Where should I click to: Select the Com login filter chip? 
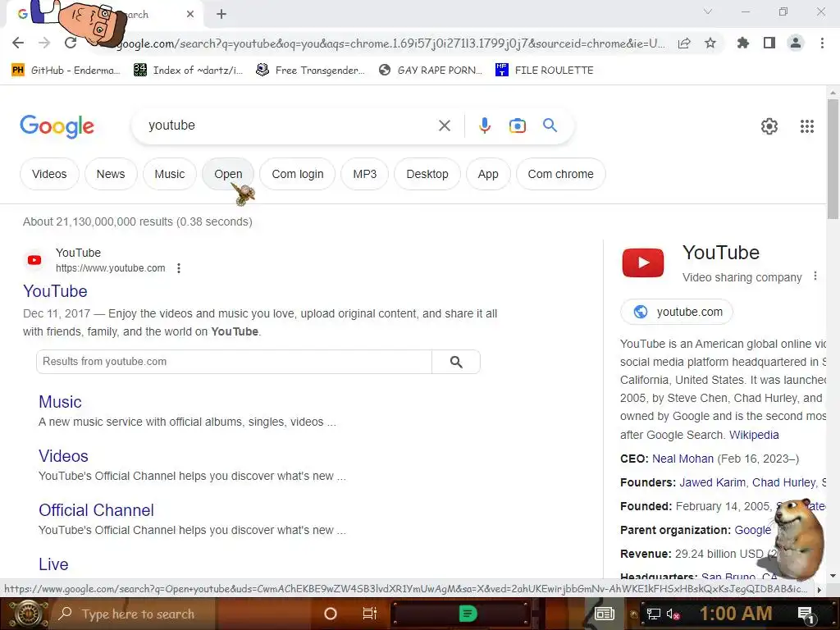point(297,174)
